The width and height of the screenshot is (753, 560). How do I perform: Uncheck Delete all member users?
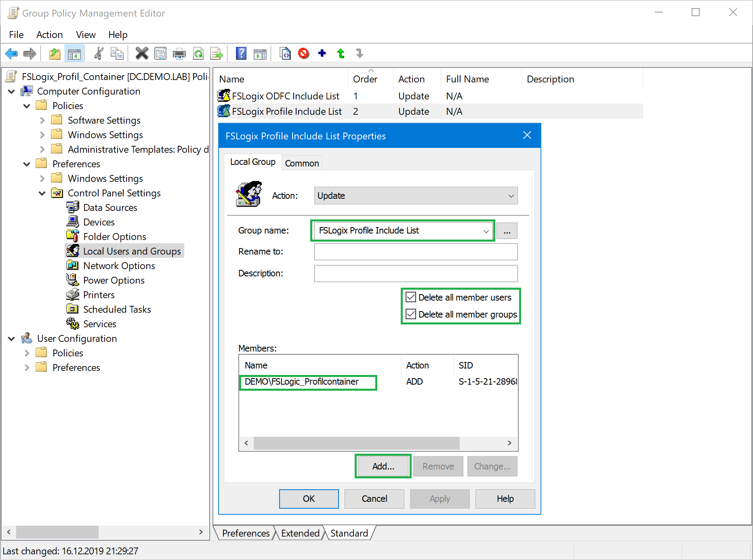coord(410,297)
